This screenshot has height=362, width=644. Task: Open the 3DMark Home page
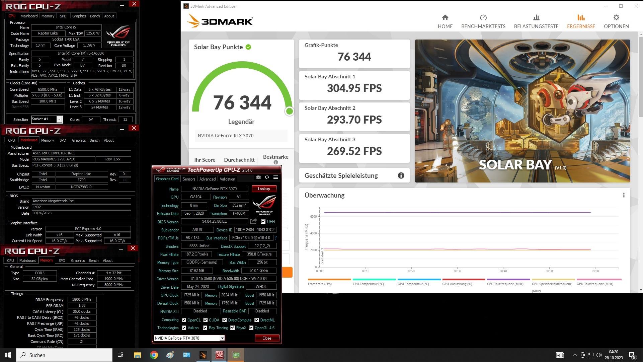point(446,22)
